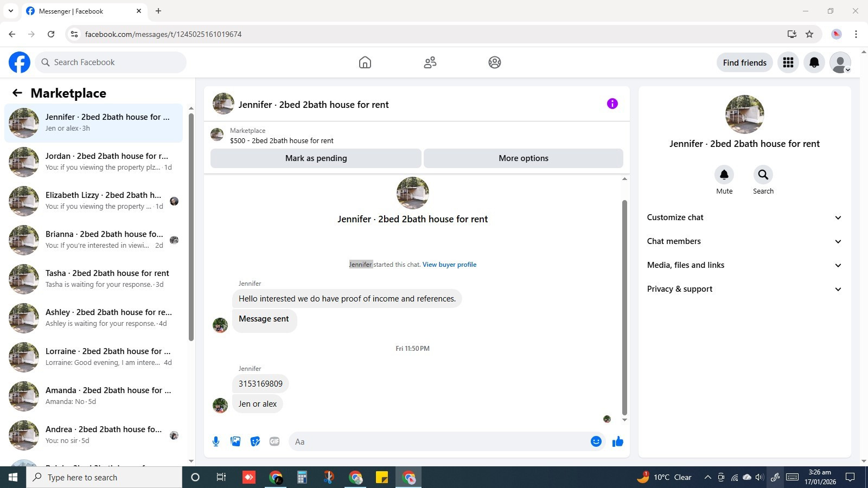
Task: Search in conversation magnifier icon
Action: [x=763, y=175]
